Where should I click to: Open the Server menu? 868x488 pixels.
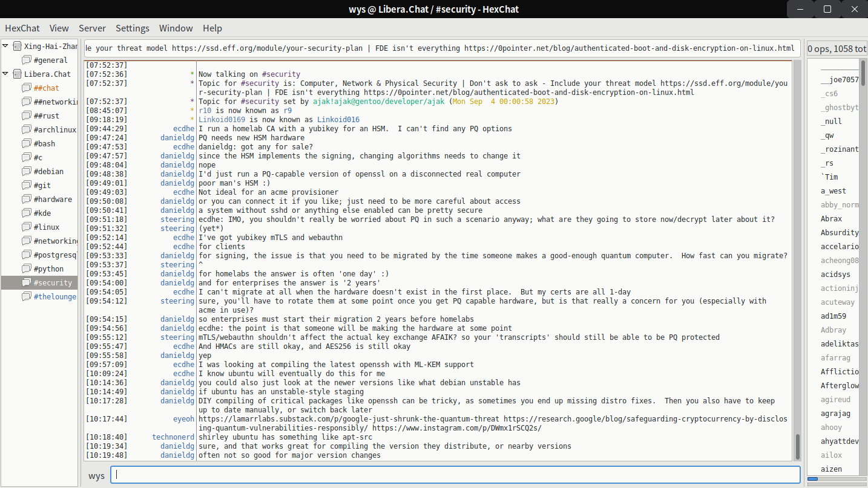(92, 28)
